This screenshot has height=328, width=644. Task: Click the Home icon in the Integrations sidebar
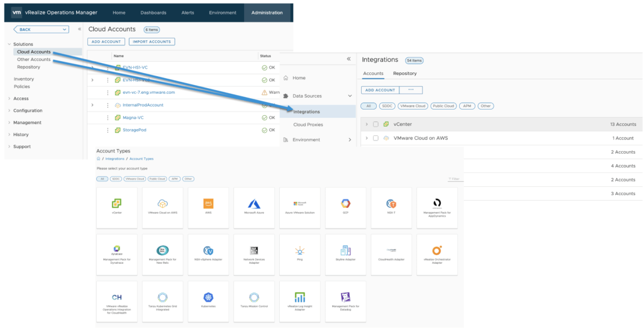point(286,78)
